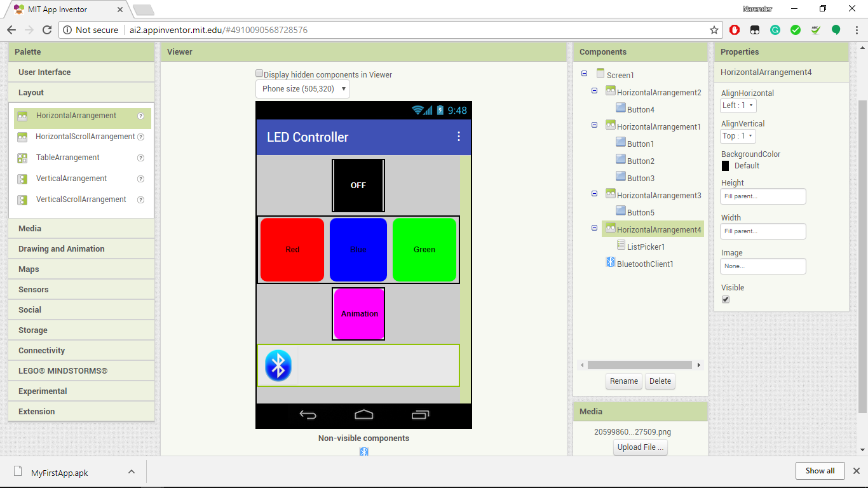868x488 pixels.
Task: Collapse HorizontalArrangement4 node
Action: tap(595, 228)
